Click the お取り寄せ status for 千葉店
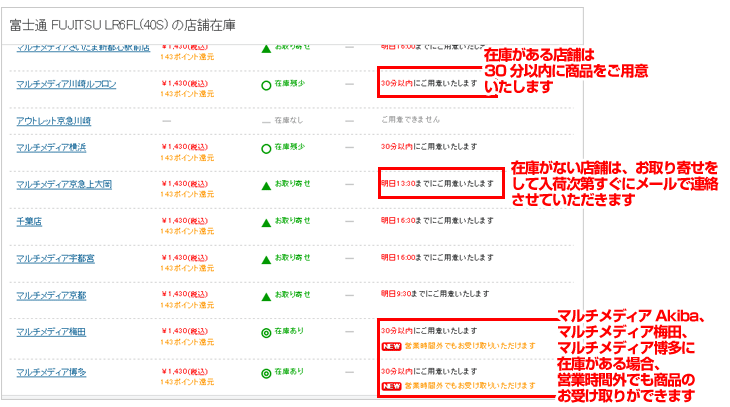The height and width of the screenshot is (407, 730). [x=292, y=221]
